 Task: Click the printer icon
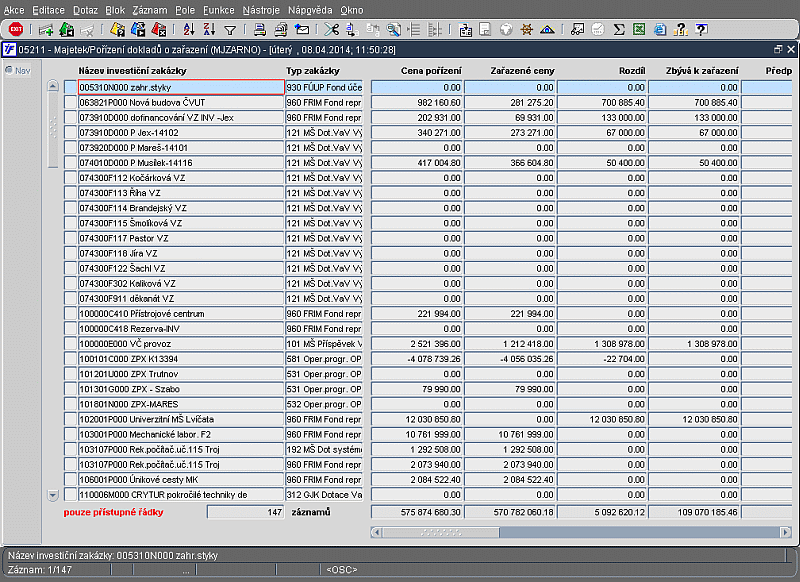260,30
